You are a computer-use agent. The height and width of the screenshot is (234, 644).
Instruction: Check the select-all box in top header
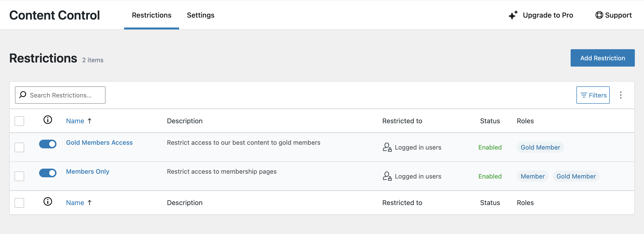pyautogui.click(x=19, y=121)
